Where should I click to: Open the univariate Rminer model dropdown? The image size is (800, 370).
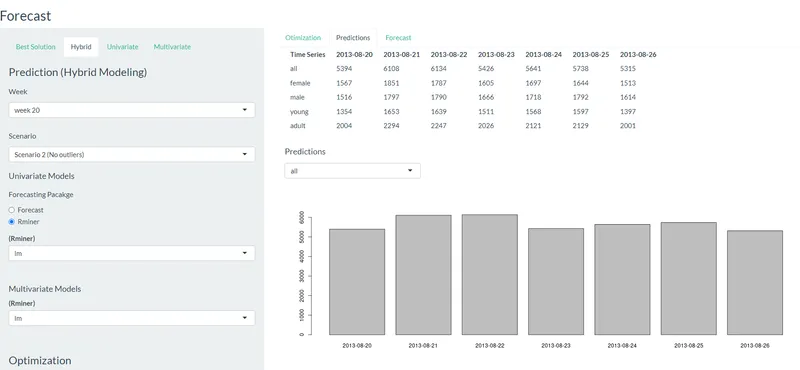point(132,253)
